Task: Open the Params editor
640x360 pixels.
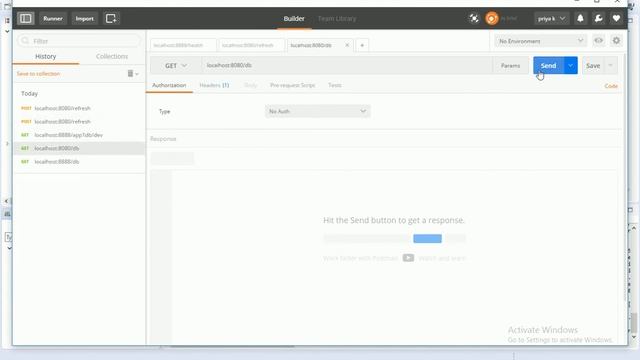Action: tap(511, 65)
